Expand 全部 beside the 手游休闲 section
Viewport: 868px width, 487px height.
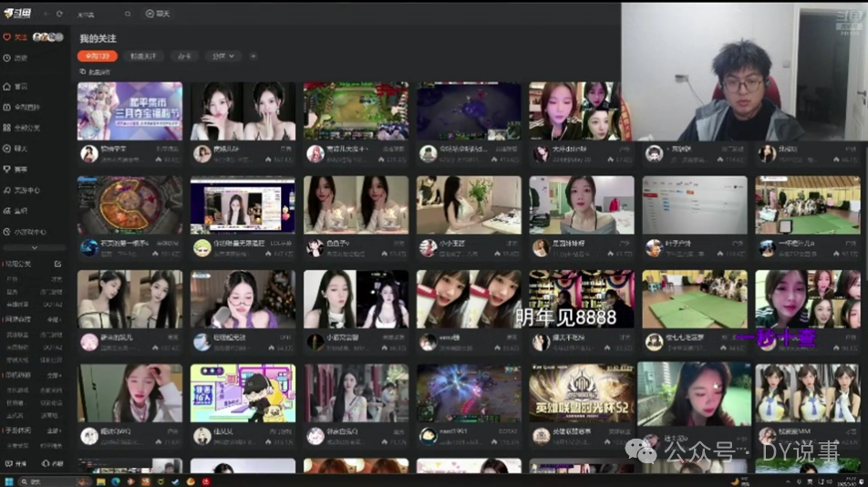[54, 430]
